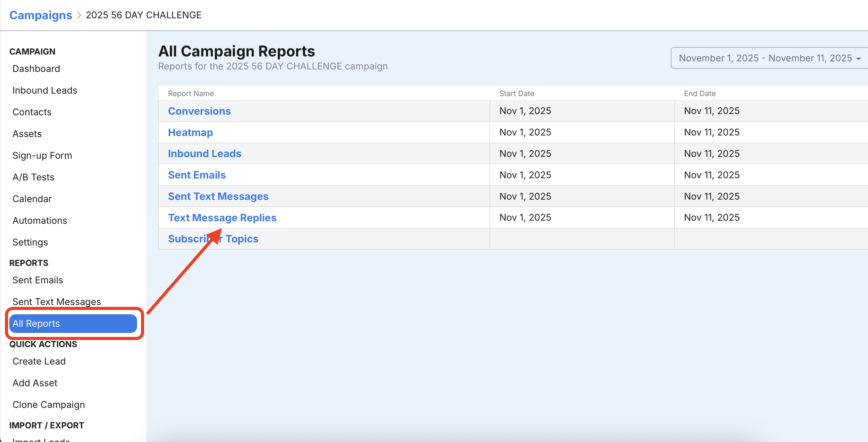Click Create Lead quick action

(x=39, y=361)
